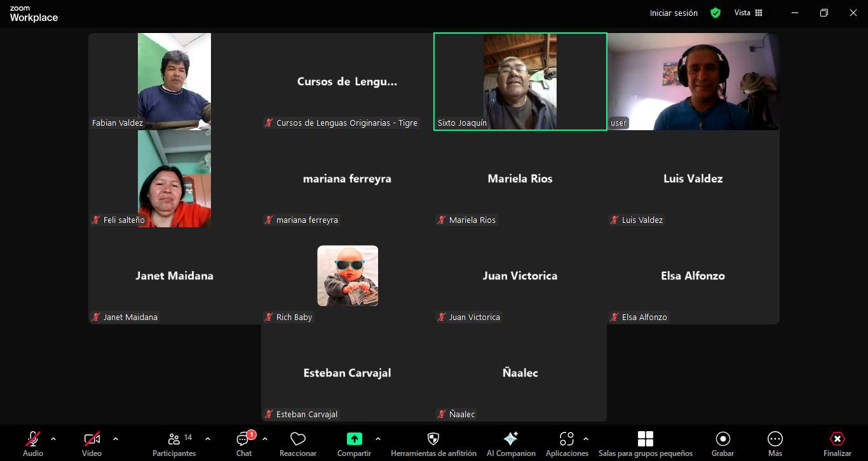Click Iniciar sesión
The width and height of the screenshot is (868, 461).
click(674, 13)
